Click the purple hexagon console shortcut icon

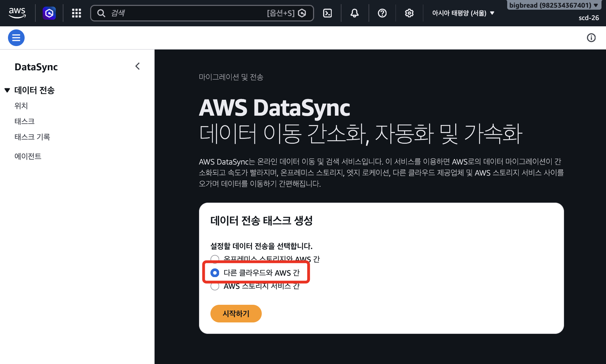click(49, 13)
